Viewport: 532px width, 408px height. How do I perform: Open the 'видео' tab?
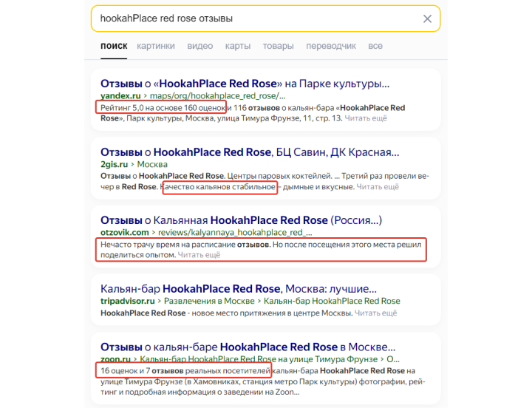(199, 46)
